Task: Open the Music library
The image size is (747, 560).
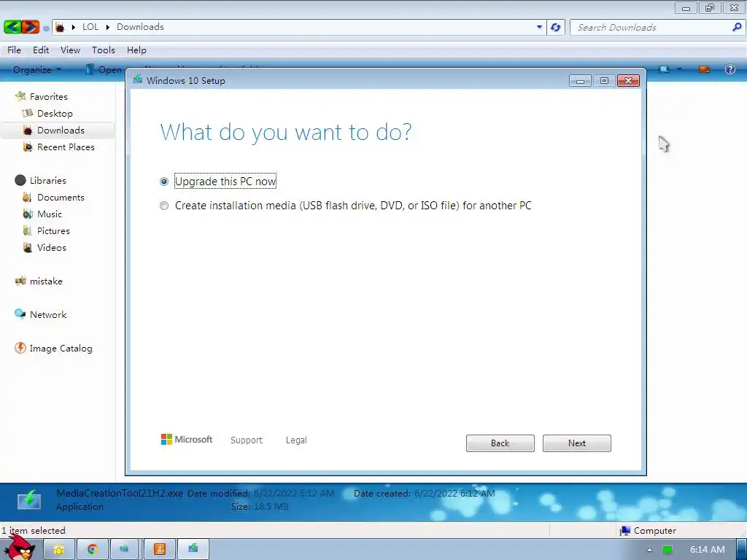Action: pos(42,214)
